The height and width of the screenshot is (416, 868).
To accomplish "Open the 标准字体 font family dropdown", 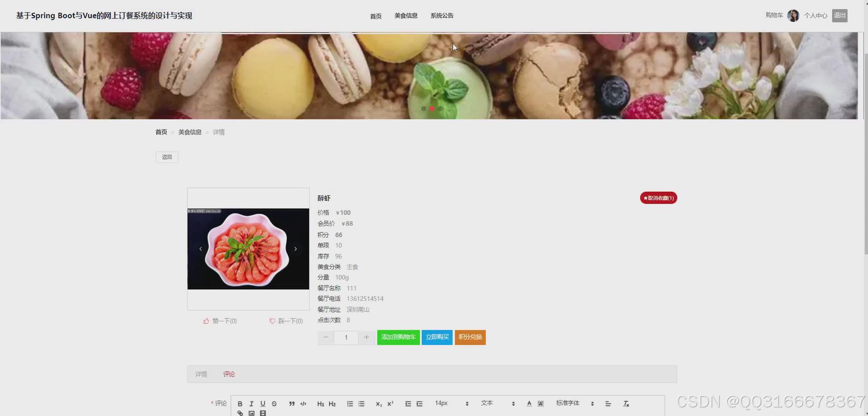I will click(x=568, y=403).
